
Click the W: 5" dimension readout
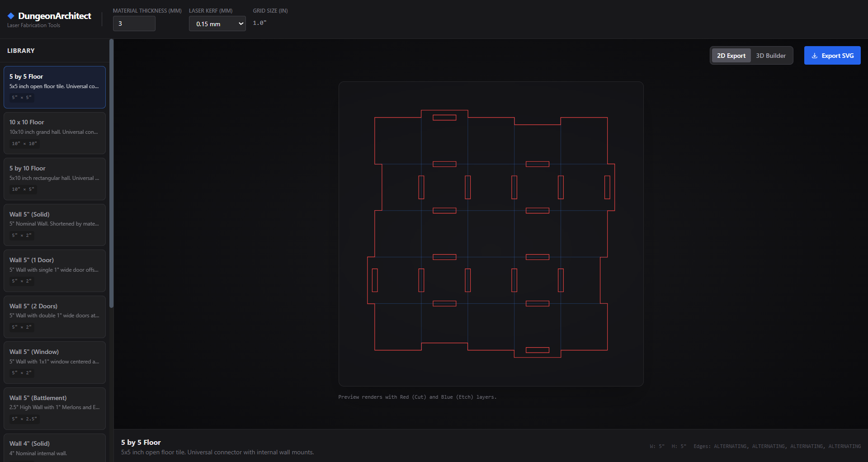click(x=657, y=446)
